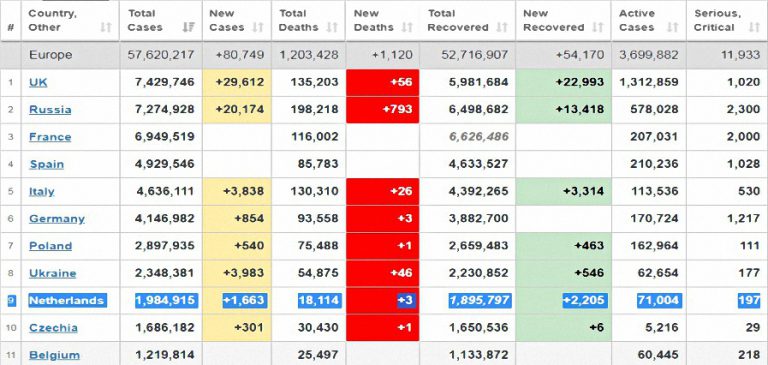The image size is (768, 365).
Task: Sort table by Total Cases icon
Action: tap(188, 27)
